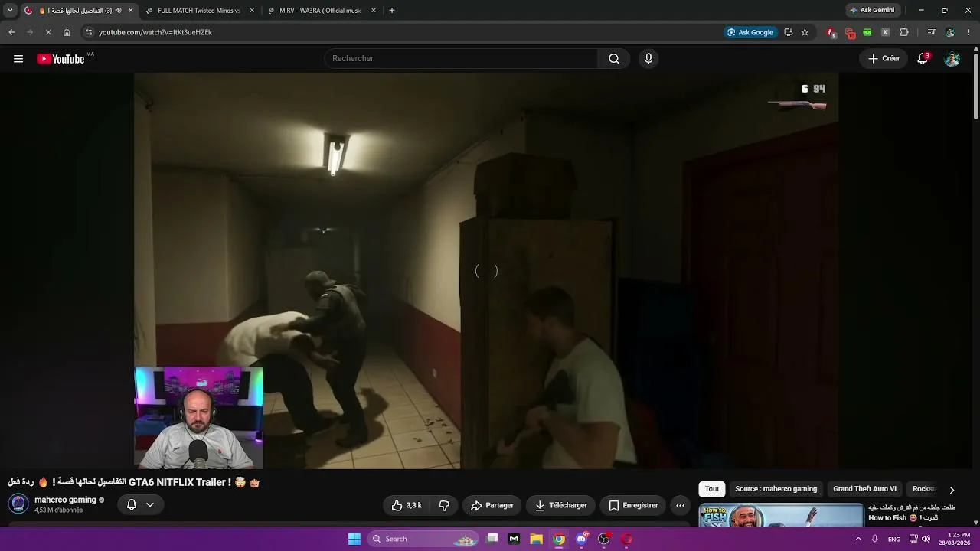Screen dimensions: 980x551
Task: Open the Chrome home page
Action: click(x=67, y=32)
